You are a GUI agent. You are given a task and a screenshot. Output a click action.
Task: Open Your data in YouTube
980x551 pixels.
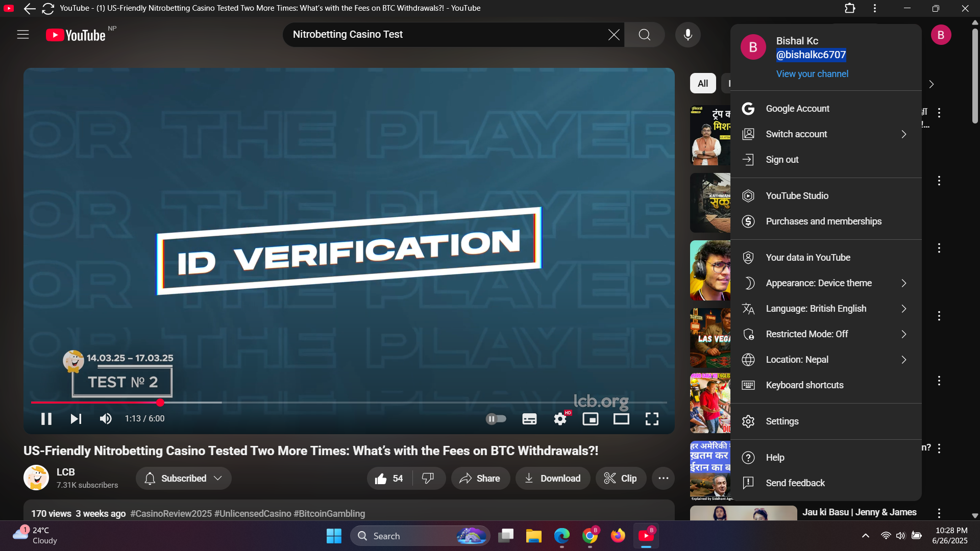click(x=826, y=258)
